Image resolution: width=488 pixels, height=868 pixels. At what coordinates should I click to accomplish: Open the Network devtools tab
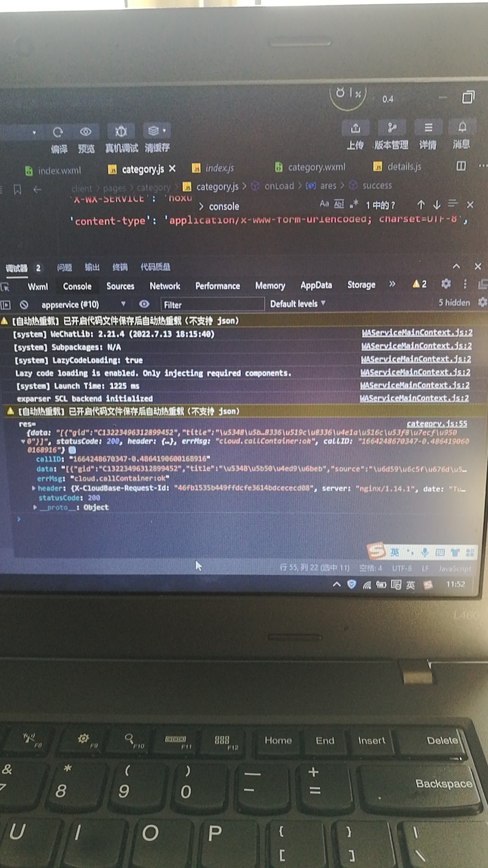[x=165, y=286]
